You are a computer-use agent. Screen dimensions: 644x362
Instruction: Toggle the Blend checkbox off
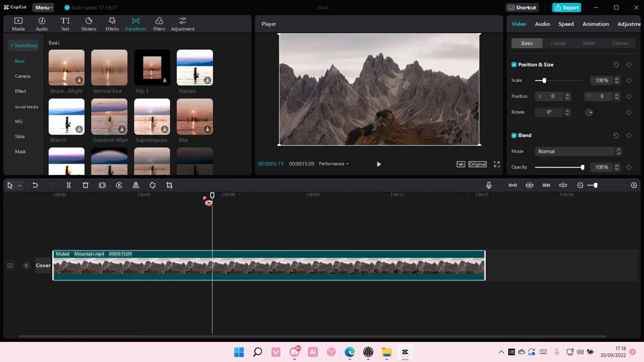[514, 136]
